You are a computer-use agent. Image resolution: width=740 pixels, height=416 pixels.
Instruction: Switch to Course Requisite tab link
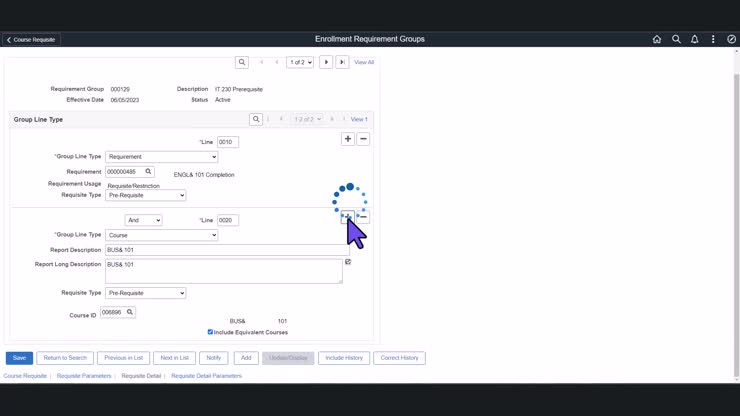point(25,376)
